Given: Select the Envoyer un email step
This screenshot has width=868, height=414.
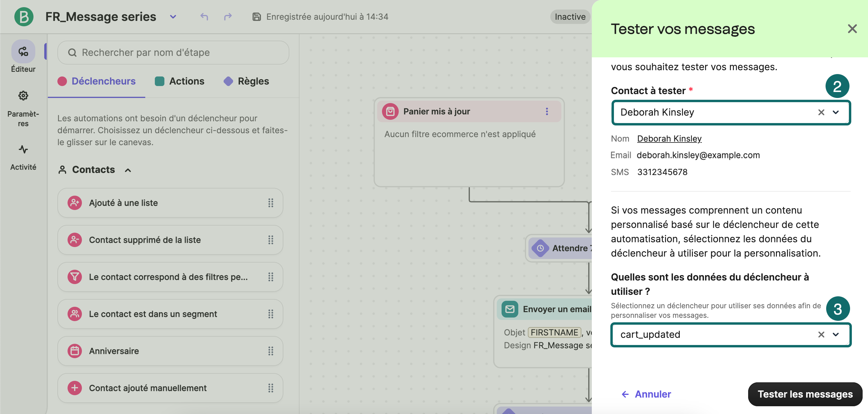Looking at the screenshot, I should click(x=543, y=332).
